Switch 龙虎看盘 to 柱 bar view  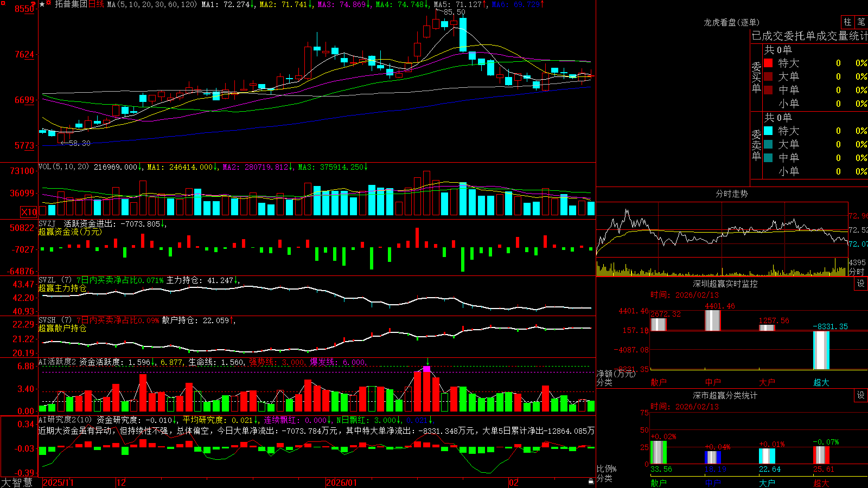[847, 22]
